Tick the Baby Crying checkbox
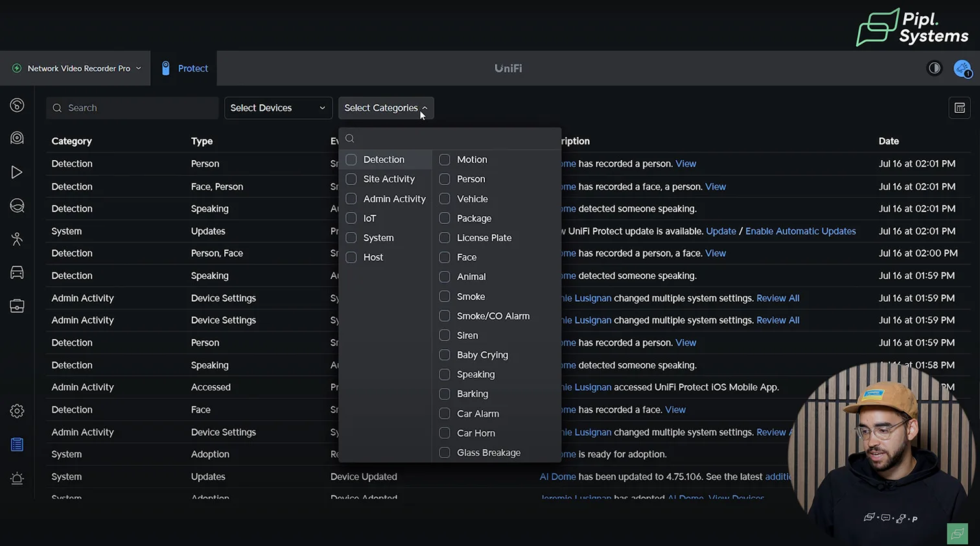This screenshot has height=546, width=980. pos(445,355)
